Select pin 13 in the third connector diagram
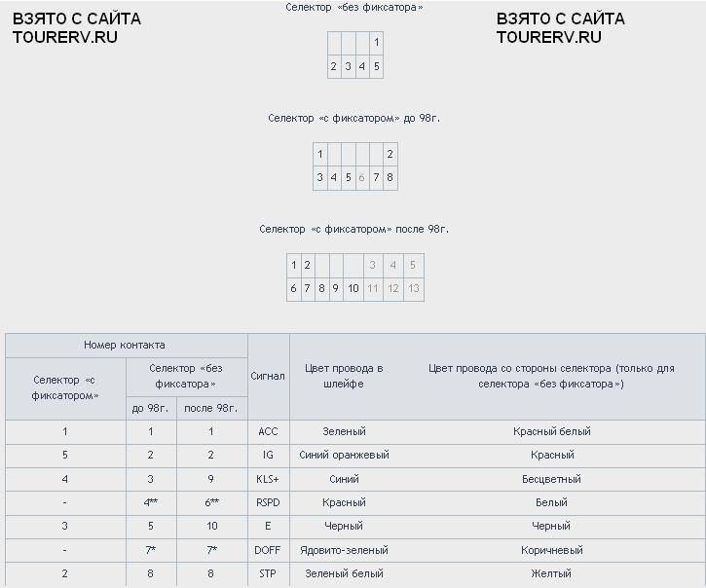Image resolution: width=706 pixels, height=588 pixels. click(413, 288)
